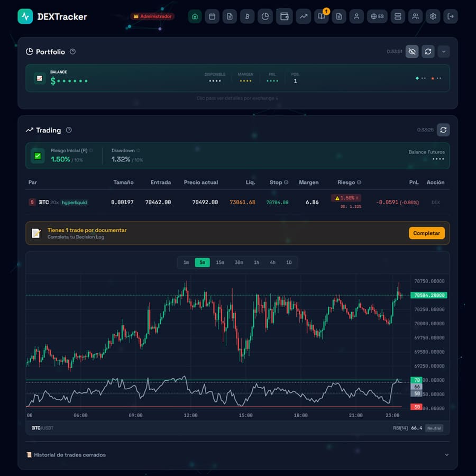Click the logout icon
Screen dimensions: 476x476
click(x=451, y=16)
